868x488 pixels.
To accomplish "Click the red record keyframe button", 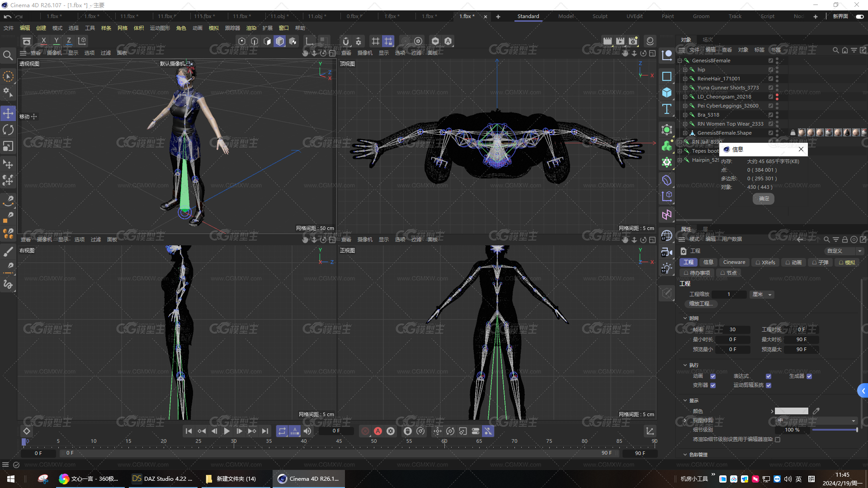I will pos(365,431).
